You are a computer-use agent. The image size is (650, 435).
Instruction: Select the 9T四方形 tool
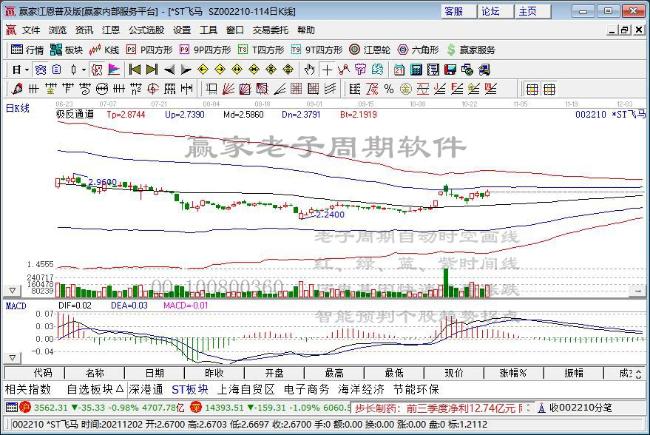point(316,50)
